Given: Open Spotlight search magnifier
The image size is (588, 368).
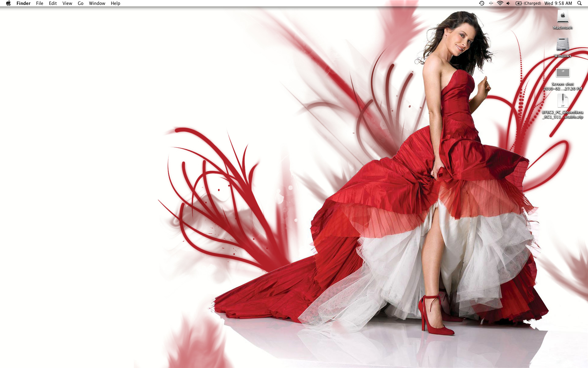Looking at the screenshot, I should point(579,3).
